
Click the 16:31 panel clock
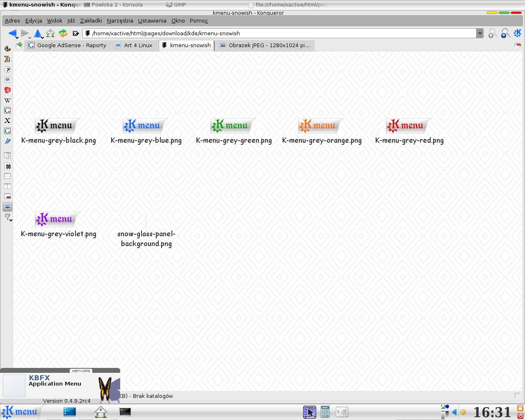(493, 412)
